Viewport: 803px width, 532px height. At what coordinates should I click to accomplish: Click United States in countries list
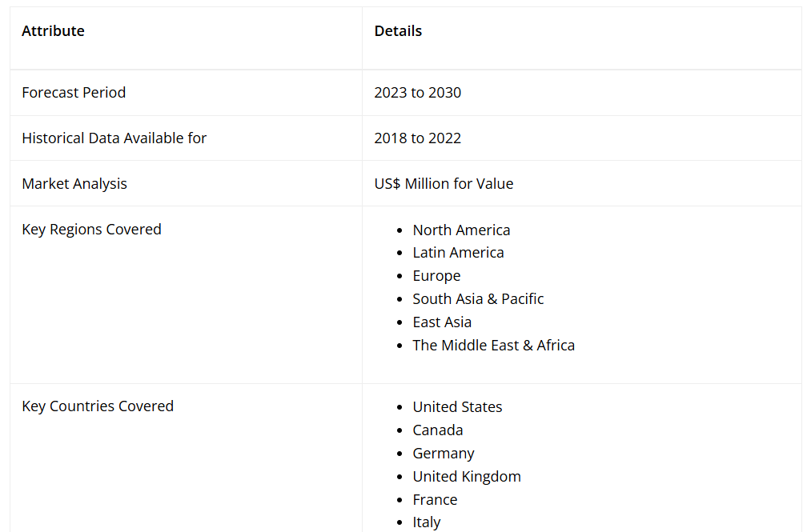pos(457,407)
